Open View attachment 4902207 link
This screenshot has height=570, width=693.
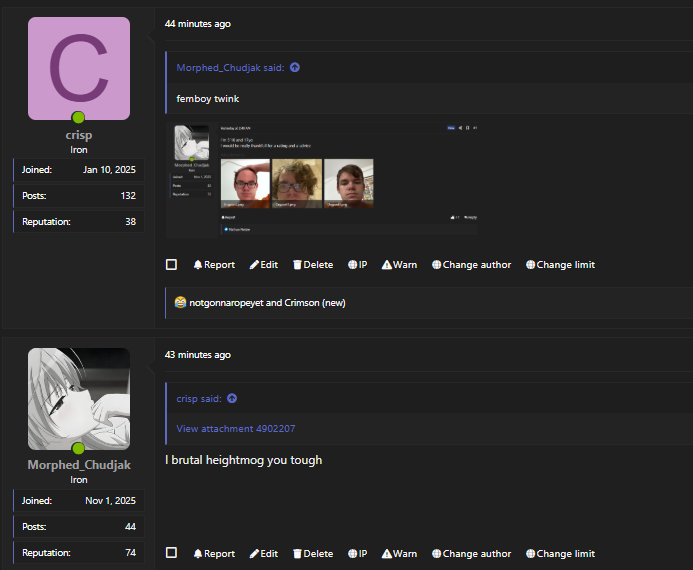236,429
